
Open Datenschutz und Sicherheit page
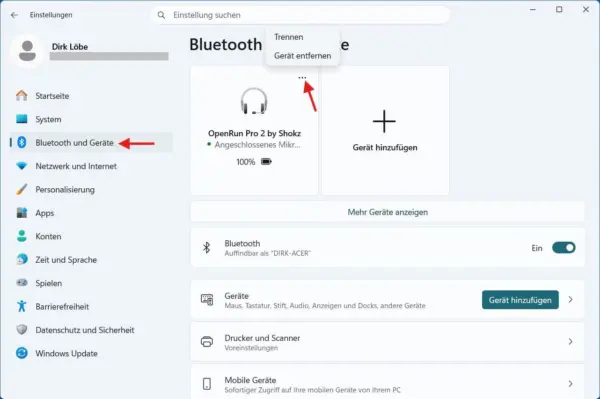coord(85,330)
